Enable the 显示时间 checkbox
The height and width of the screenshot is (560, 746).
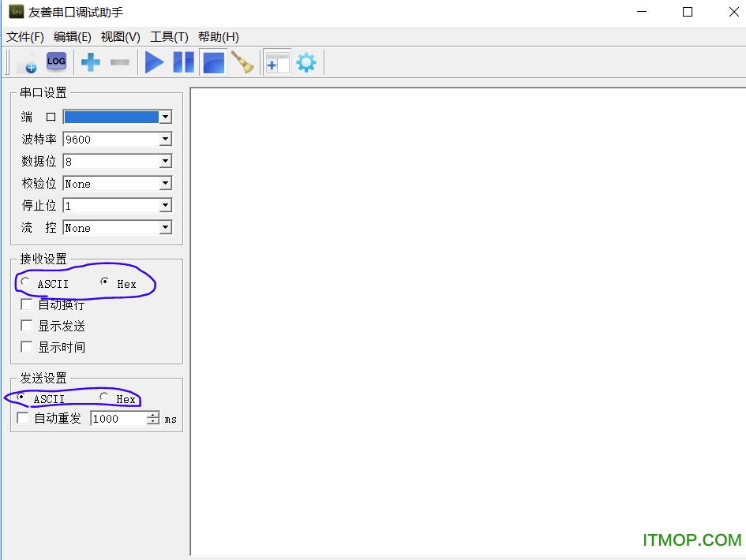(x=27, y=347)
